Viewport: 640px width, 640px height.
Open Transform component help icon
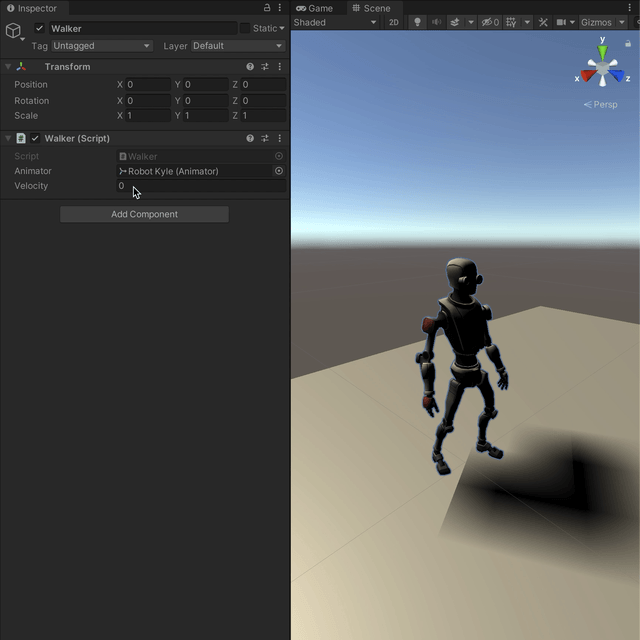coord(250,67)
